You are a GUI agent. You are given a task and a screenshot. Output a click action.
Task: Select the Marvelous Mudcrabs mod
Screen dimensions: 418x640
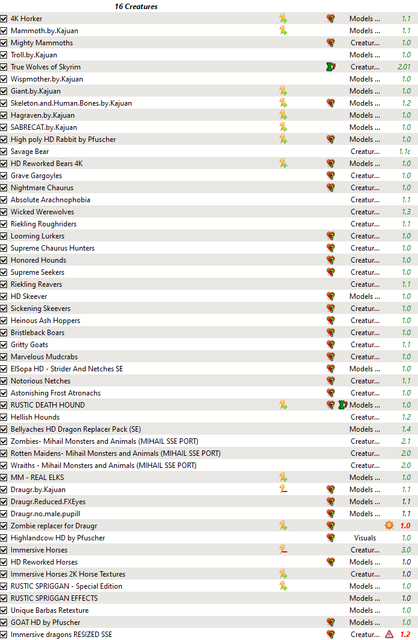[x=44, y=356]
